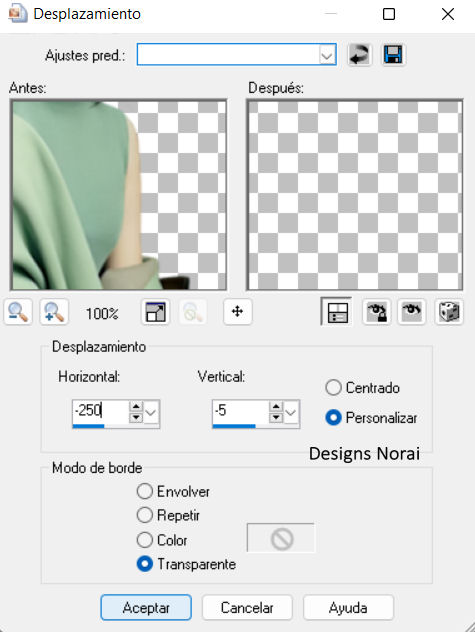Randomize parameters with the dice icon
Screen dimensions: 475x632
449,312
